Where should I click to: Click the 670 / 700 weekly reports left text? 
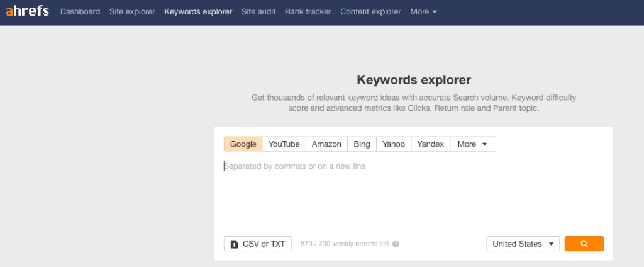pyautogui.click(x=345, y=244)
